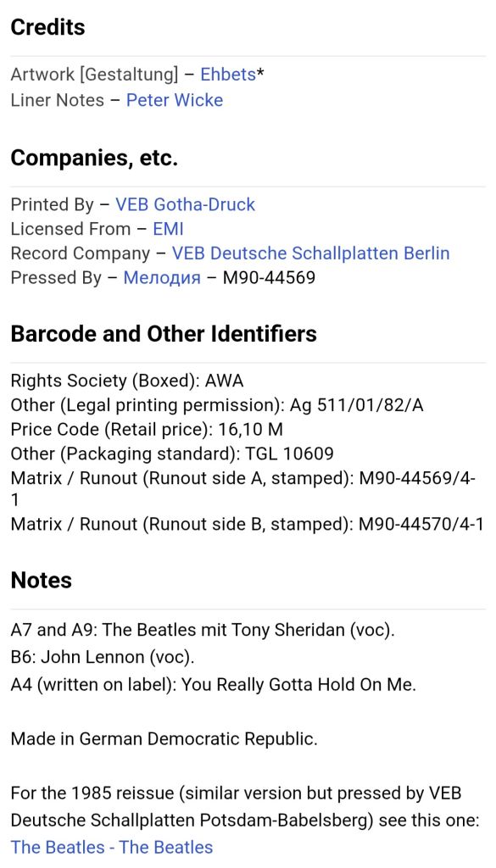This screenshot has width=496, height=868.
Task: Click the Notes section heading
Action: click(x=41, y=580)
